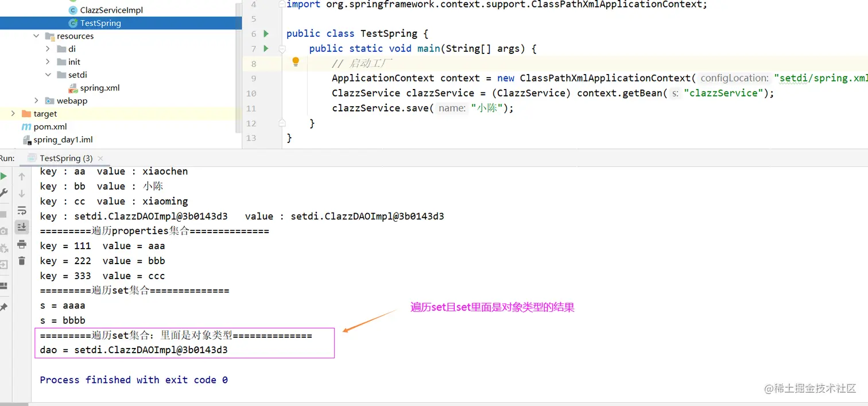The image size is (868, 406).
Task: Click '遍历properties集合' separator line in console
Action: 154,231
